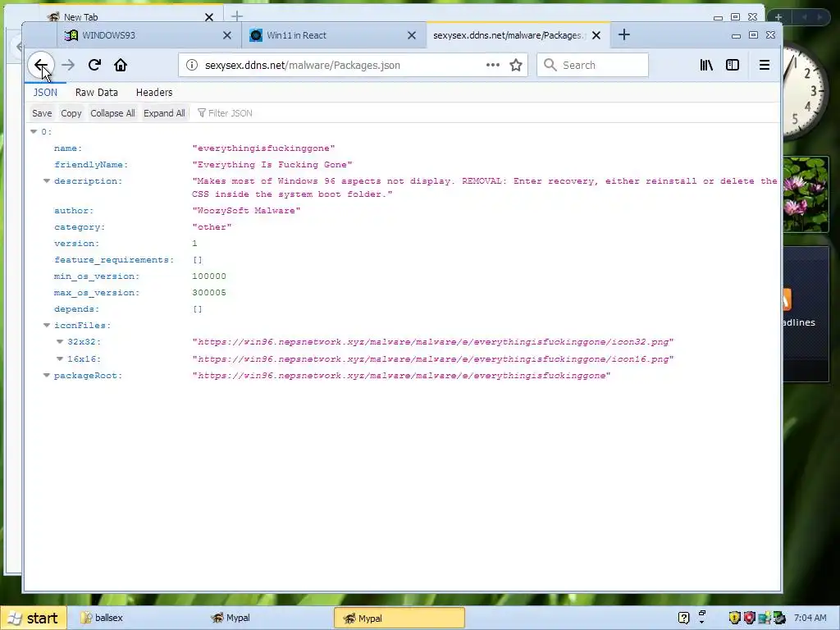This screenshot has height=630, width=840.
Task: Go back using the back arrow button
Action: 41,66
